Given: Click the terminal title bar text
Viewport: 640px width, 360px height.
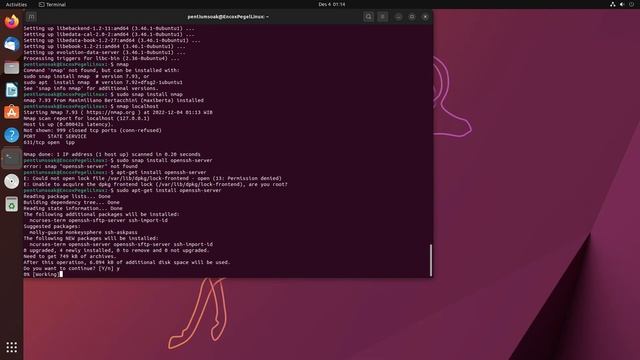Looking at the screenshot, I should pos(228,17).
